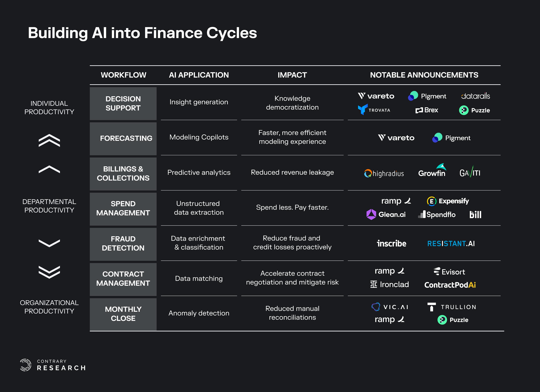Viewport: 540px width, 392px height.
Task: Select the AI Application column header
Action: pyautogui.click(x=199, y=75)
